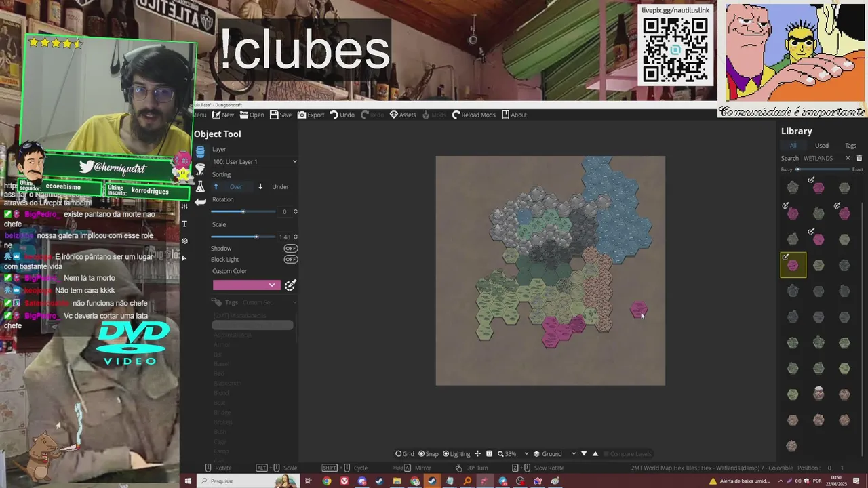Clear the library search with X
This screenshot has height=488, width=868.
848,158
